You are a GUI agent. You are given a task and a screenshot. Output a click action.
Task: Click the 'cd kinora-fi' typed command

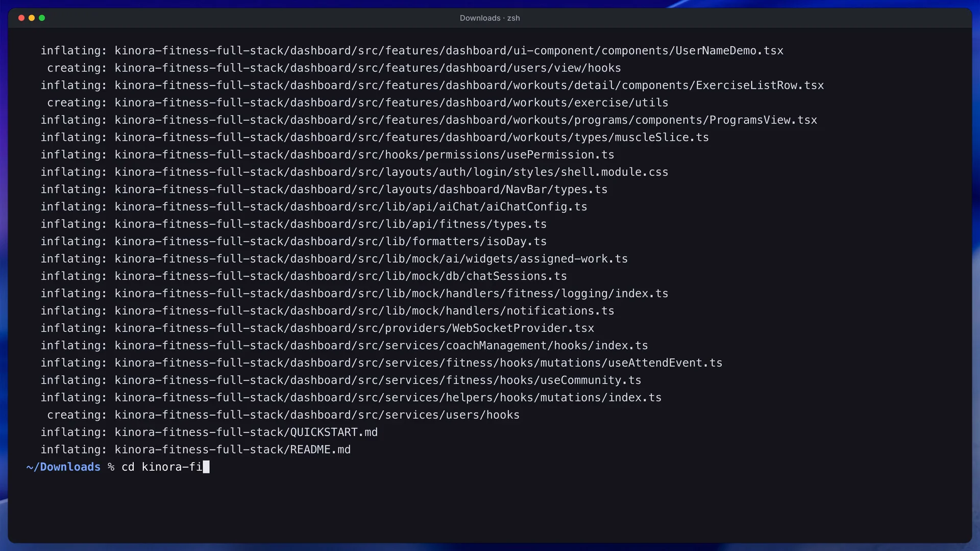(162, 467)
